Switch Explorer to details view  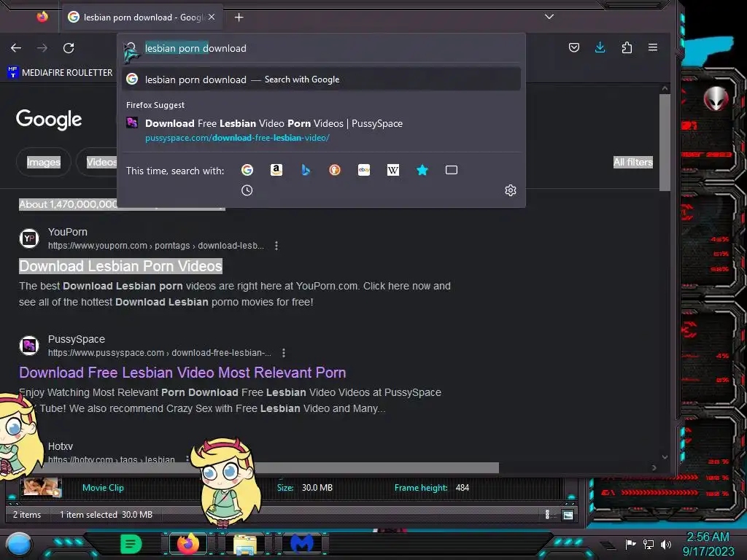tap(547, 515)
